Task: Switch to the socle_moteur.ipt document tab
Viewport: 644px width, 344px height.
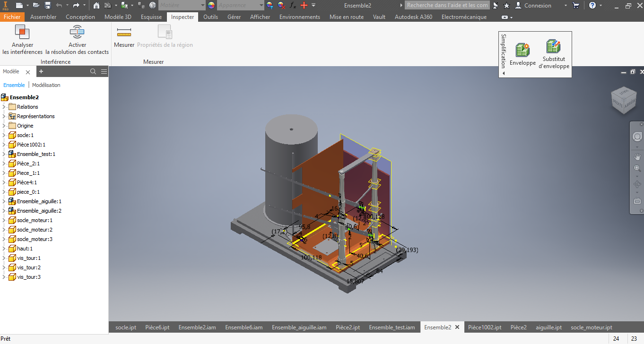Action: (592, 327)
